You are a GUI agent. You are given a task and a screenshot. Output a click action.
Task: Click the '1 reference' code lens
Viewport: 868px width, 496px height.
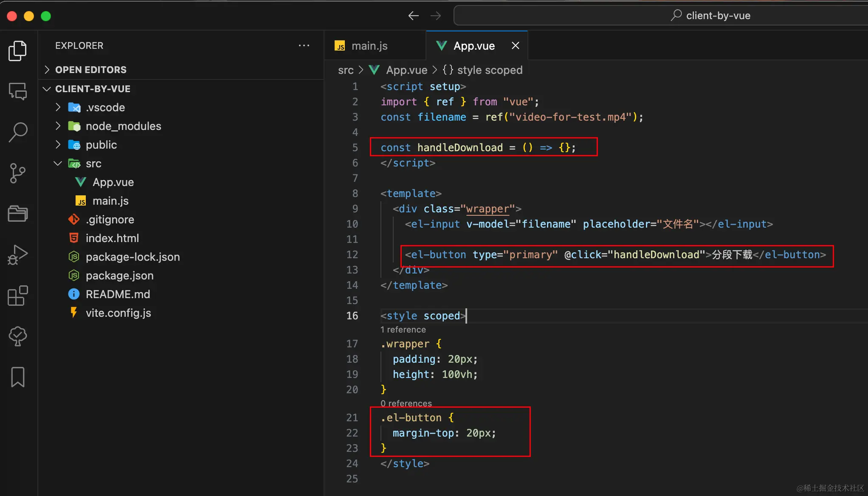[403, 330]
